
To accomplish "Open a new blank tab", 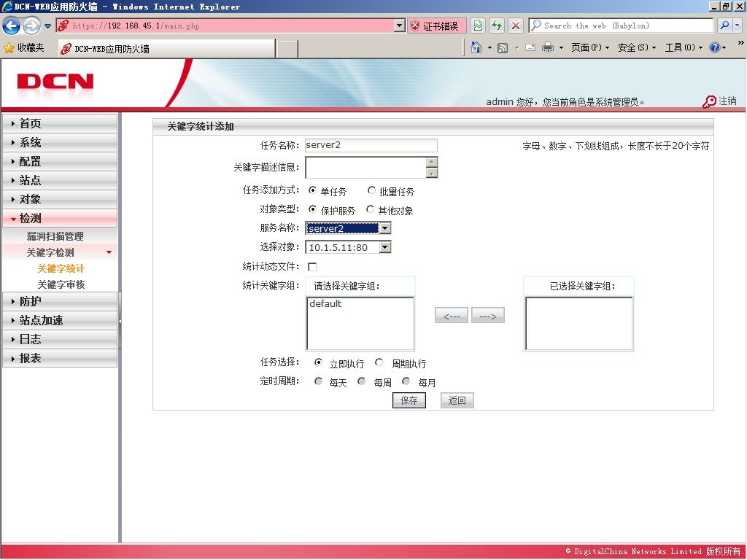I will 287,49.
